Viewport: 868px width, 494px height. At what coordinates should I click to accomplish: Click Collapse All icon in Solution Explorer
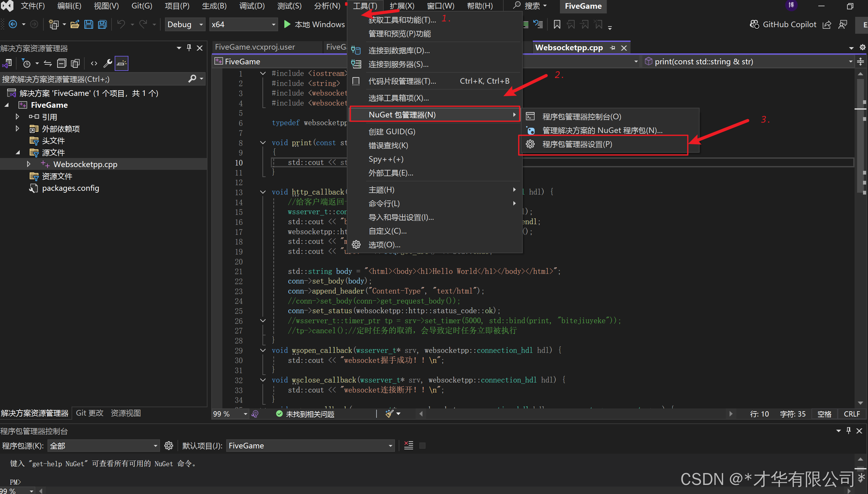click(62, 63)
